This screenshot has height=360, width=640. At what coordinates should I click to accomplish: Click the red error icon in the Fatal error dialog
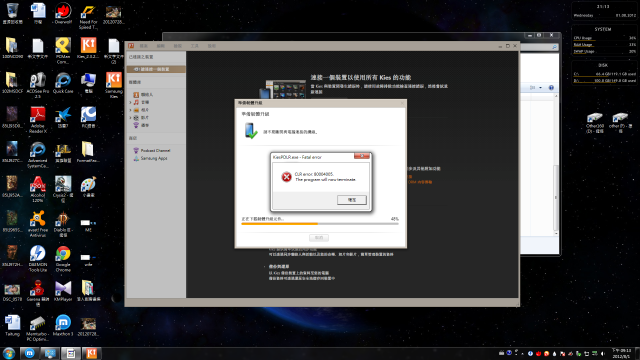pyautogui.click(x=286, y=177)
